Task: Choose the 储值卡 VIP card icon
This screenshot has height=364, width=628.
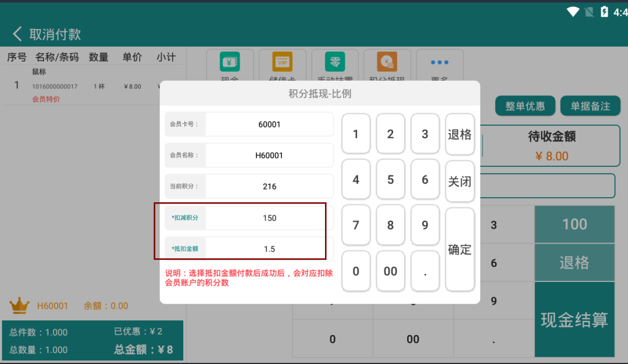Action: coord(283,62)
